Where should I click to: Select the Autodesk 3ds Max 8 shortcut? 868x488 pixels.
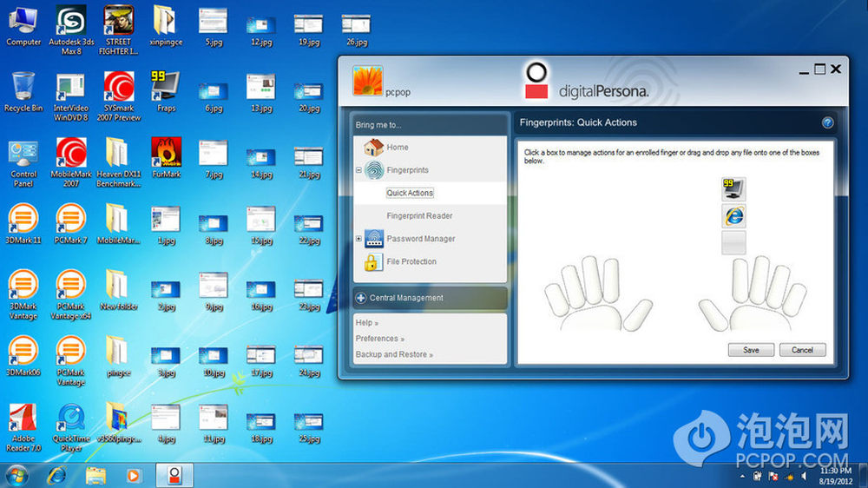tap(71, 30)
